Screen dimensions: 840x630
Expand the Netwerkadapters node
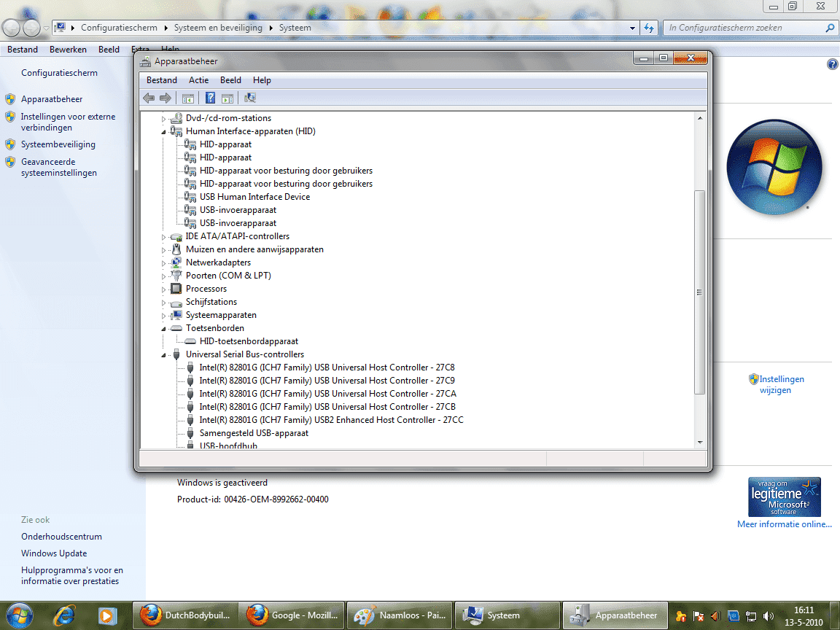[x=163, y=262]
